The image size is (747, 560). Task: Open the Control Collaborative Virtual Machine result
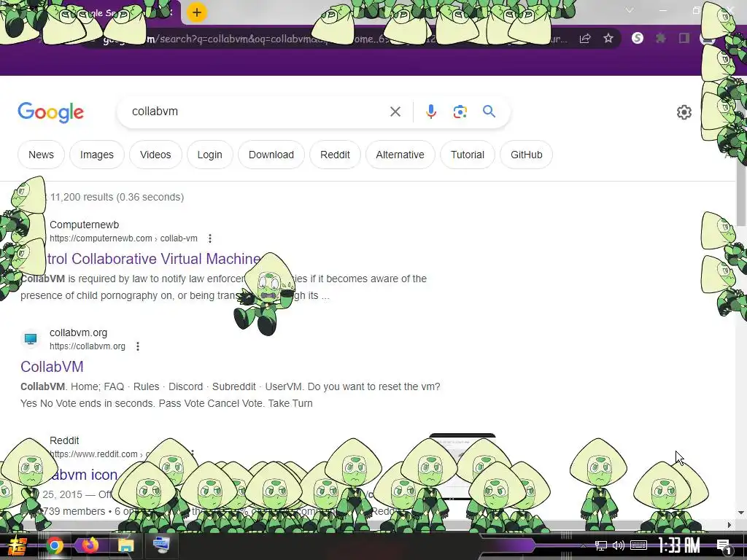point(153,259)
